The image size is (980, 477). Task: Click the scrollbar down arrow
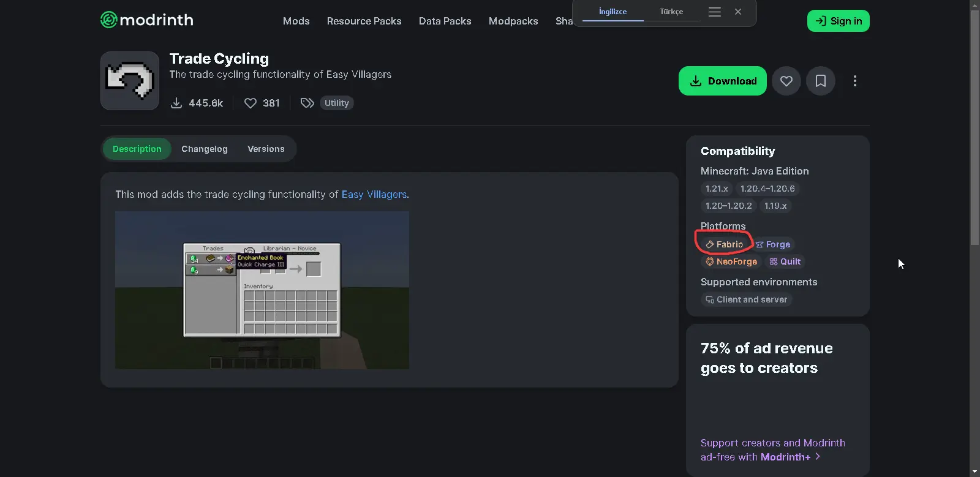(x=975, y=472)
